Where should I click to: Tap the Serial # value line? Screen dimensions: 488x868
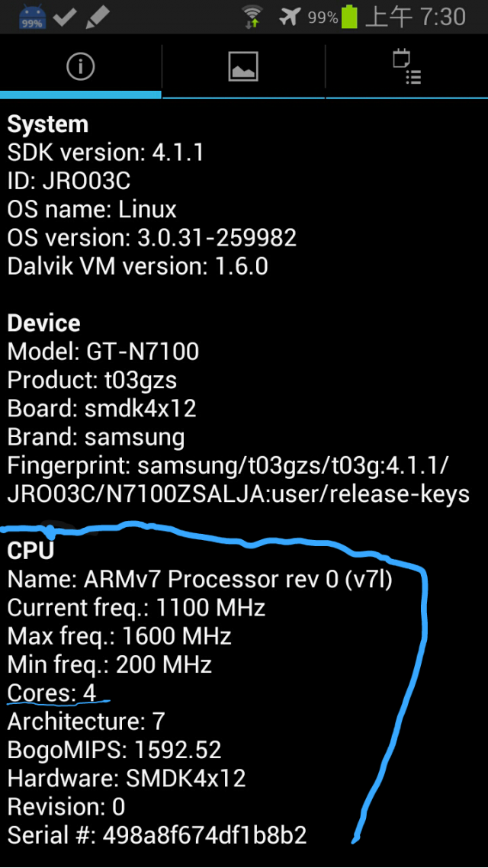(x=156, y=834)
